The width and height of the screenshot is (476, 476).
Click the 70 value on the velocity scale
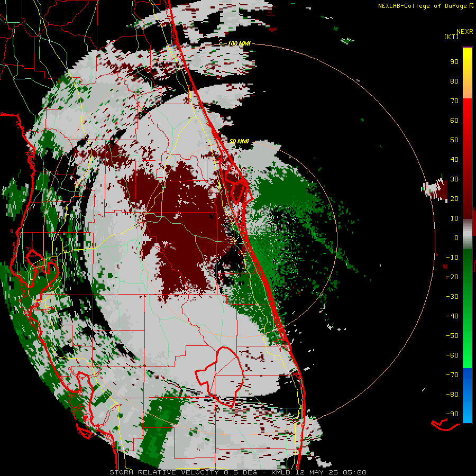454,101
